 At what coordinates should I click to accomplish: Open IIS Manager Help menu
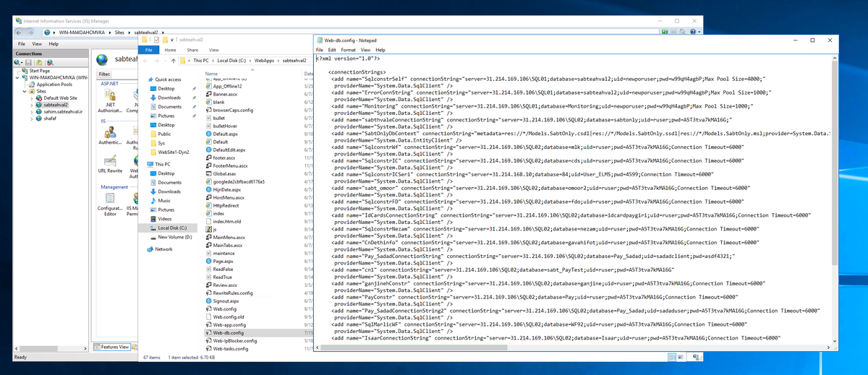(x=54, y=44)
